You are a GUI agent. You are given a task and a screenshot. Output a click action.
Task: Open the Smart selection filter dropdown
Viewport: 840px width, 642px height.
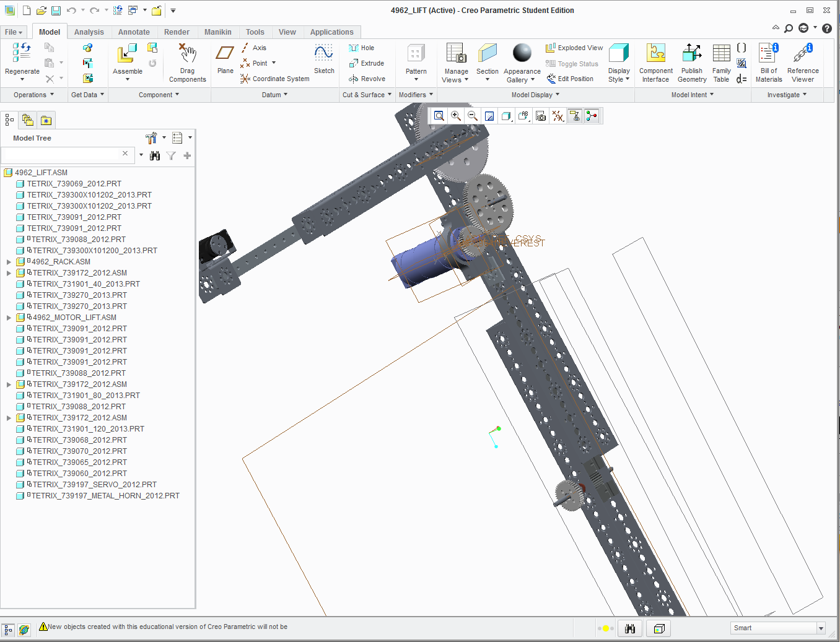(821, 628)
